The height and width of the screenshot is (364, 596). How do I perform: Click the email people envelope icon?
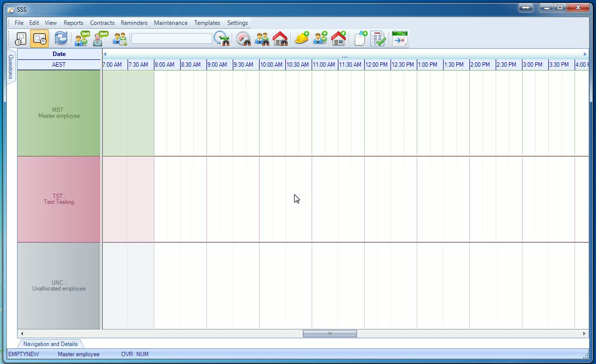[x=119, y=38]
